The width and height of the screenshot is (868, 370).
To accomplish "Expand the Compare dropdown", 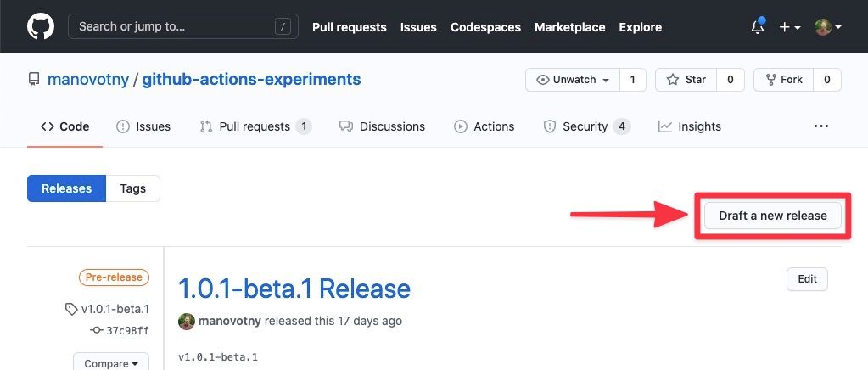I will point(111,363).
